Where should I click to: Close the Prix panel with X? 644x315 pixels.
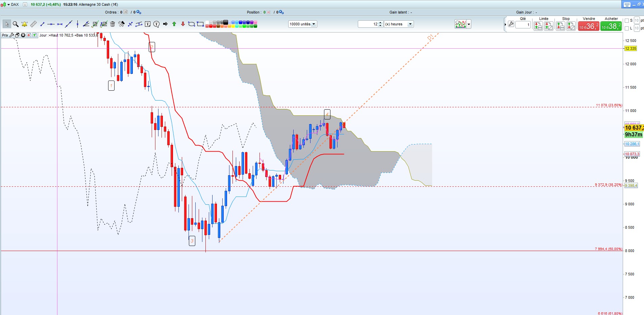click(x=23, y=35)
